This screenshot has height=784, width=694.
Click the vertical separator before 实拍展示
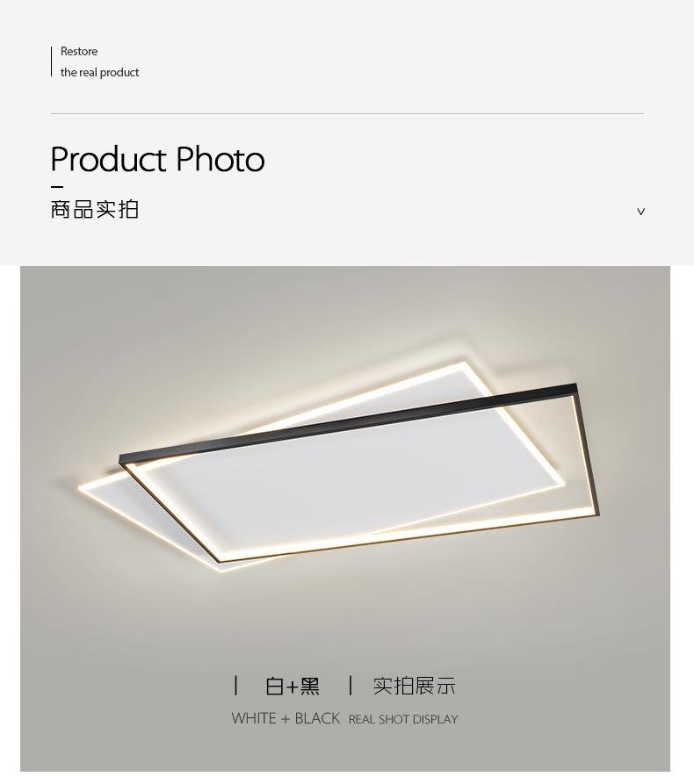pos(351,685)
